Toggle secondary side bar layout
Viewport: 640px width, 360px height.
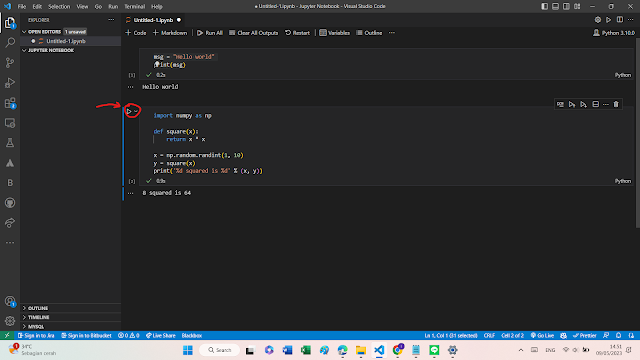[x=566, y=7]
